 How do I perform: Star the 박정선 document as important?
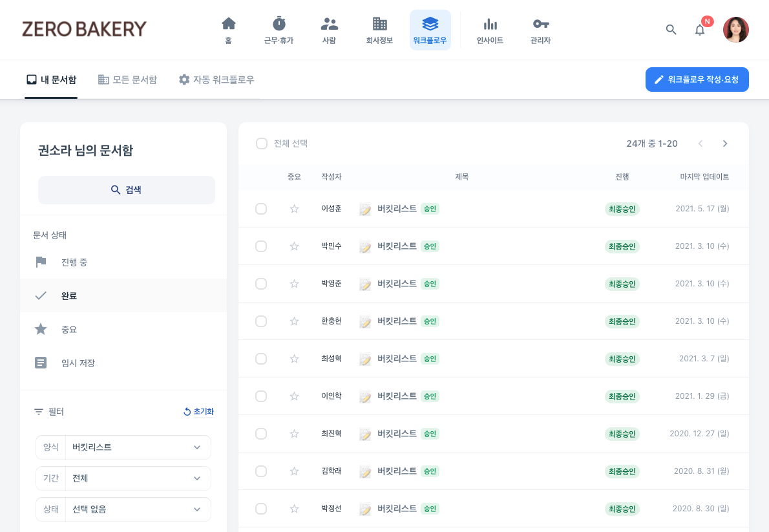coord(294,509)
